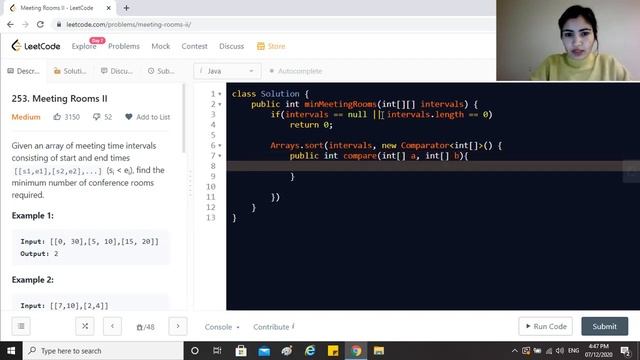Click empty line 8 in code editor
640x360 pixels.
433,166
